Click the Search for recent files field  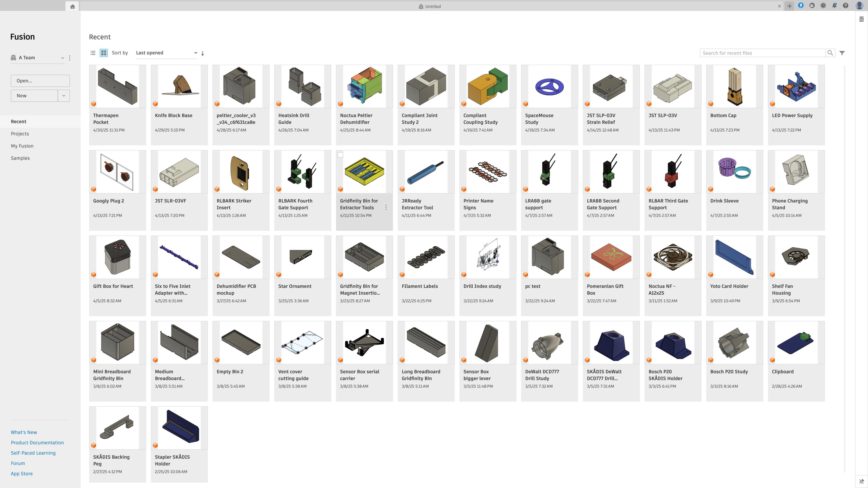[x=763, y=53]
